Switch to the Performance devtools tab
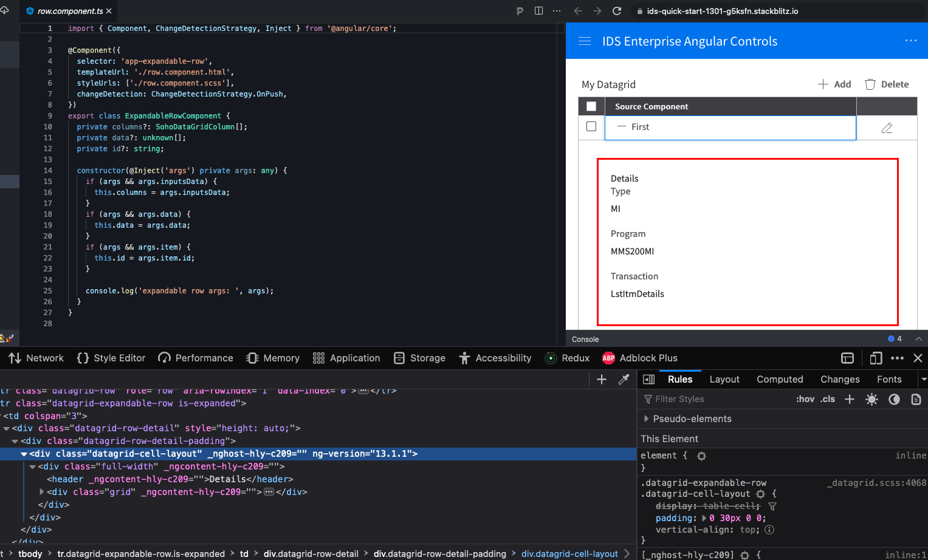 coord(196,358)
